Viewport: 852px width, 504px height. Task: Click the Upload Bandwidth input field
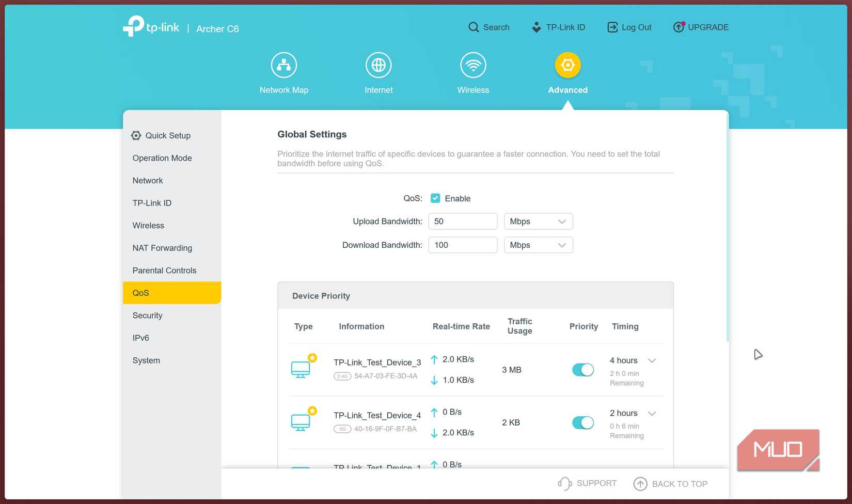coord(463,222)
